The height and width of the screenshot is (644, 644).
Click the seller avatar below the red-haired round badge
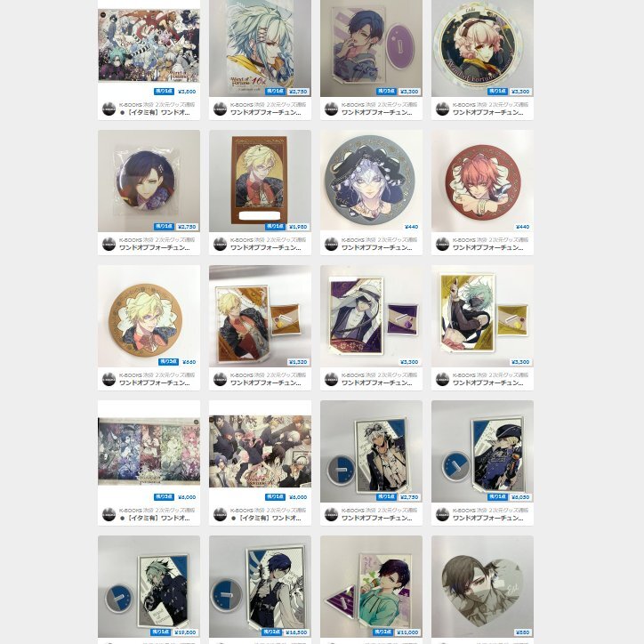pyautogui.click(x=442, y=244)
